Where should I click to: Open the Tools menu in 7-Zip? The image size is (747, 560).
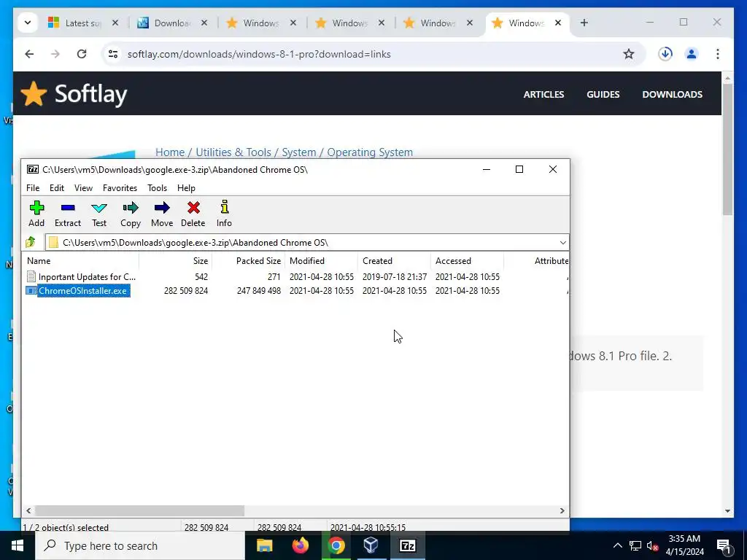tap(158, 188)
